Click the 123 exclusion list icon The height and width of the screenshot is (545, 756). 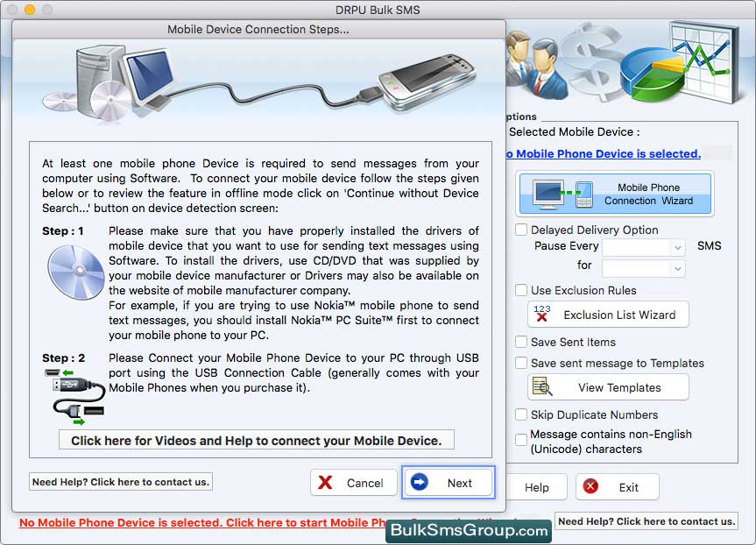point(542,314)
